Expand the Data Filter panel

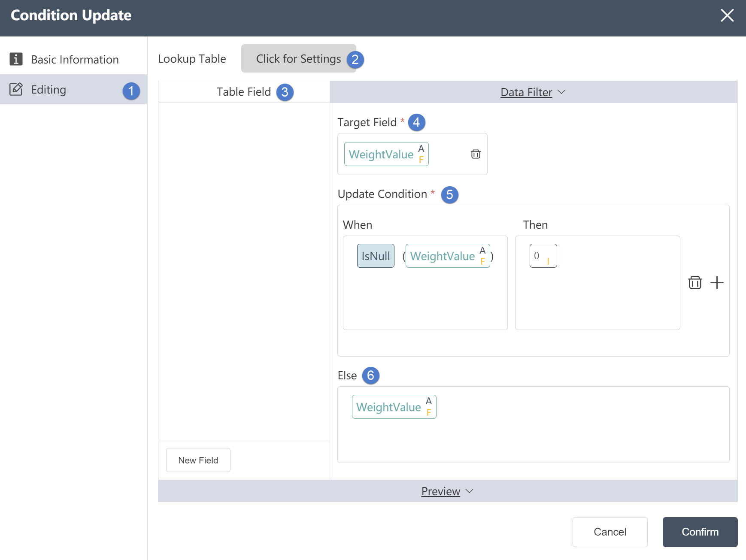point(533,92)
